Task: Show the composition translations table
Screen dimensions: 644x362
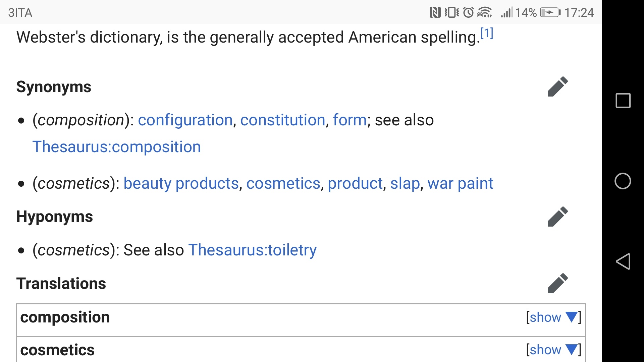Action: point(553,317)
